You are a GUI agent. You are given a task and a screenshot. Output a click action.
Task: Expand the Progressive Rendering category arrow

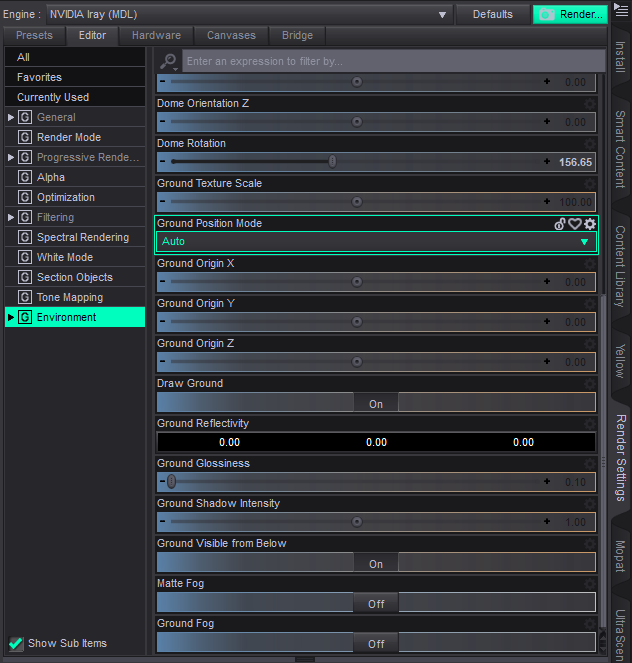11,157
